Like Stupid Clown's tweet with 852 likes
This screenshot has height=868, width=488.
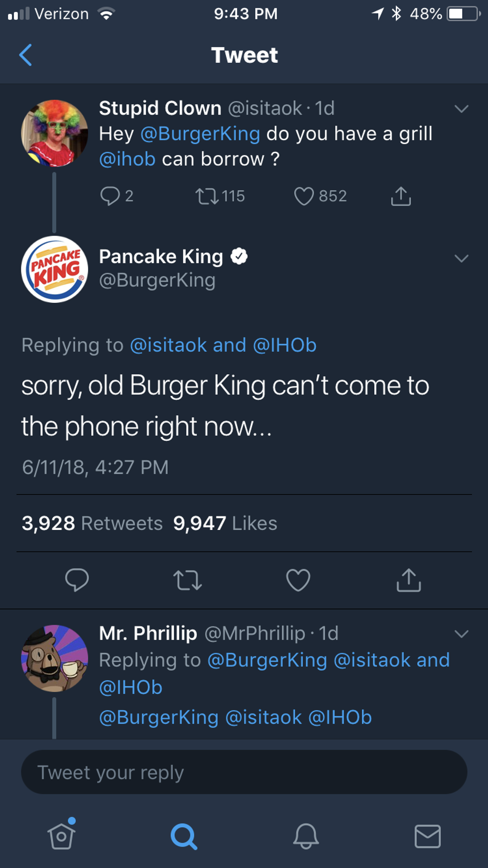[x=304, y=196]
